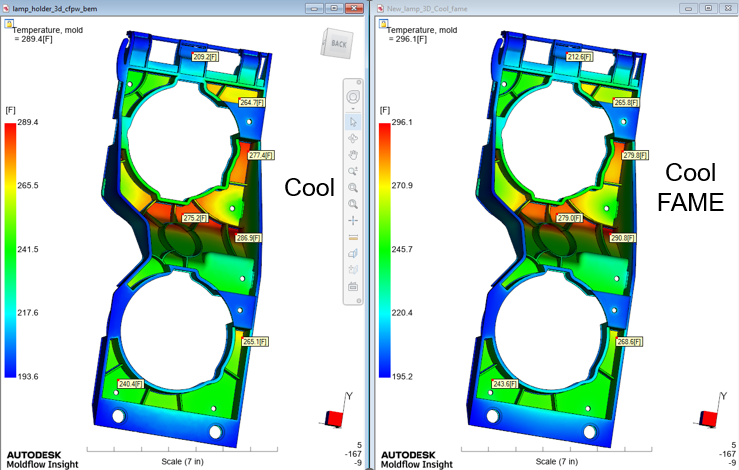Expand the steering wheel dropdown arrow

(x=353, y=109)
